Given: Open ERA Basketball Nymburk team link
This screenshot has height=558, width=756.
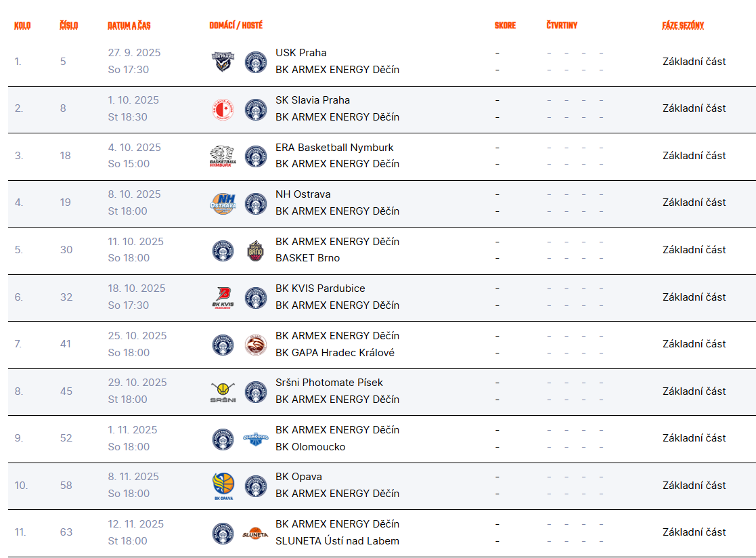Looking at the screenshot, I should (x=334, y=148).
